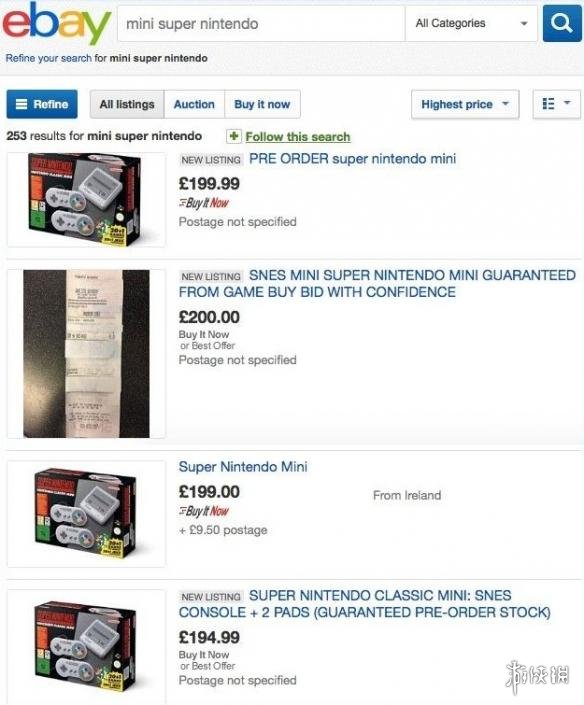Image resolution: width=584 pixels, height=705 pixels.
Task: Open the Highest price sort dropdown
Action: tap(465, 104)
